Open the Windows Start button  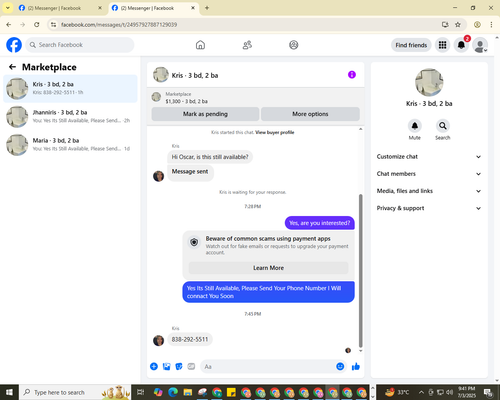click(9, 392)
